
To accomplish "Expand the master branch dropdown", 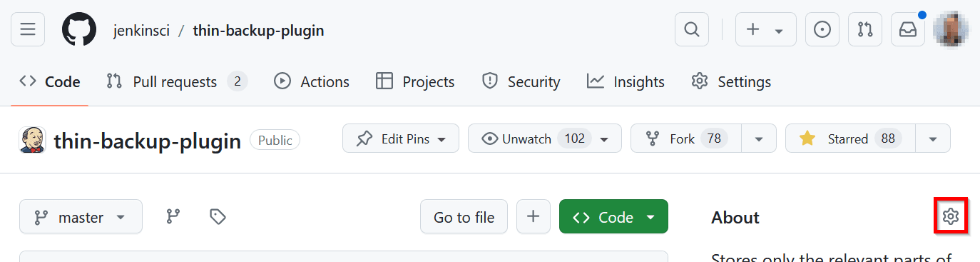I will click(81, 216).
